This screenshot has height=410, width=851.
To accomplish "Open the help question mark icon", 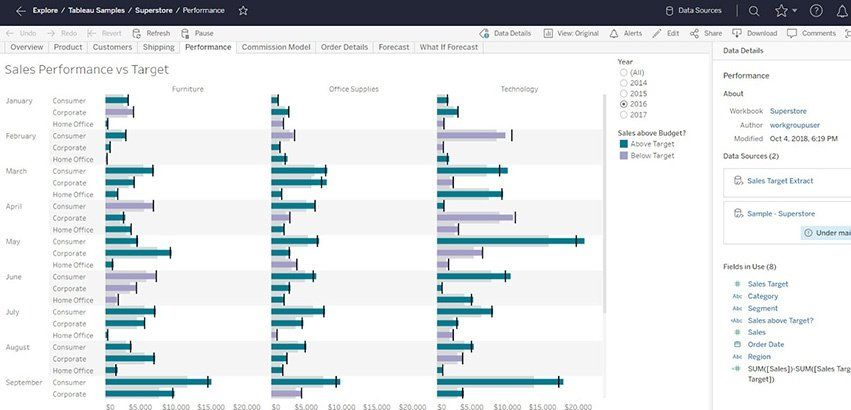I will (x=816, y=11).
